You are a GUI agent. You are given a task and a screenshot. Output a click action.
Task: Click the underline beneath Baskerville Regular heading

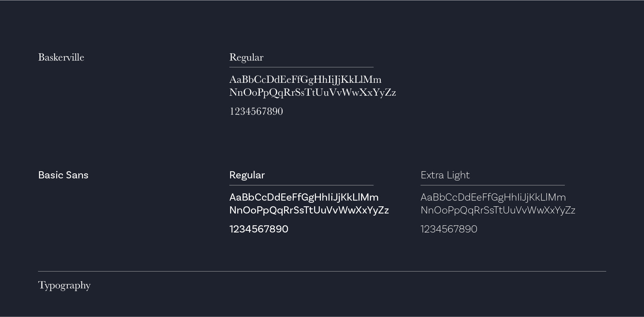coord(301,67)
